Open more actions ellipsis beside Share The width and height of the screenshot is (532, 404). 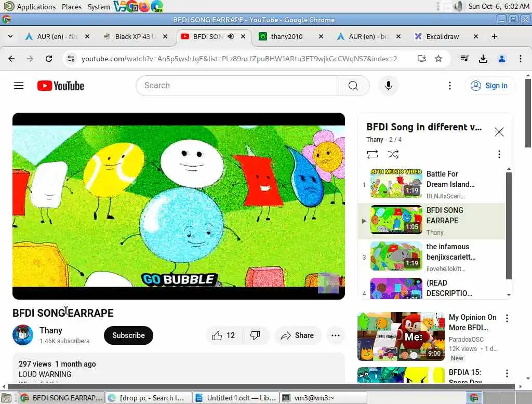[336, 335]
